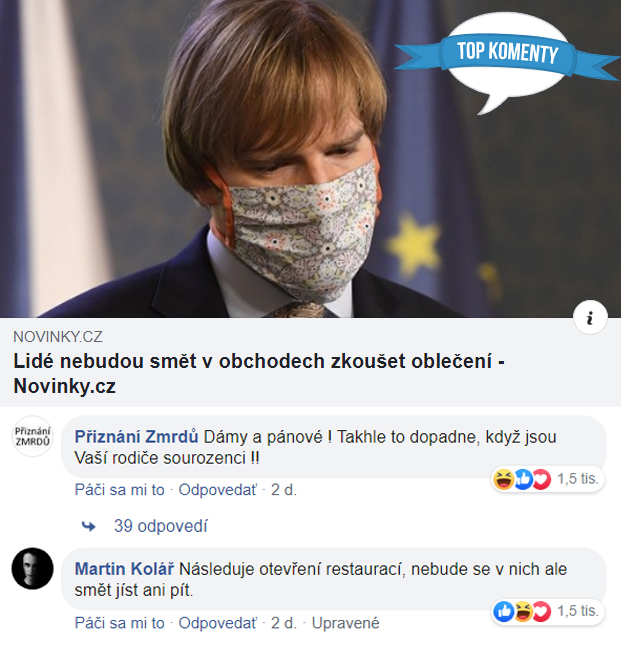The height and width of the screenshot is (652, 621).
Task: Open the Martin Kolář name link
Action: tap(124, 569)
